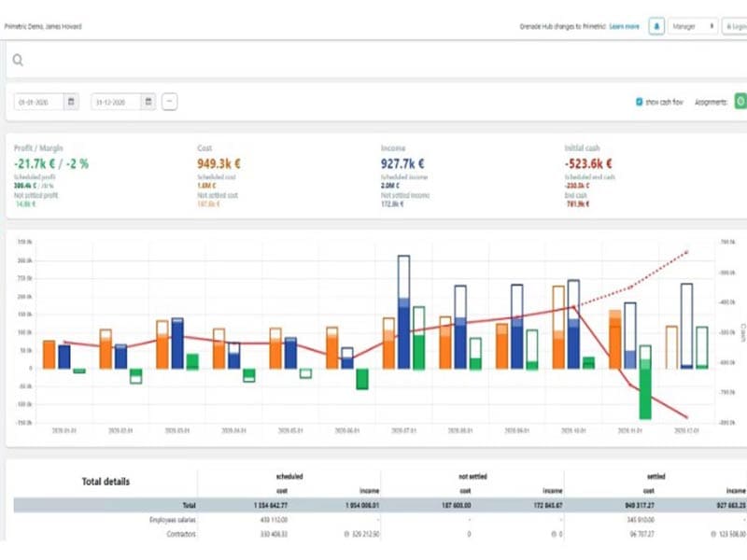Click the notification bell icon

(657, 27)
